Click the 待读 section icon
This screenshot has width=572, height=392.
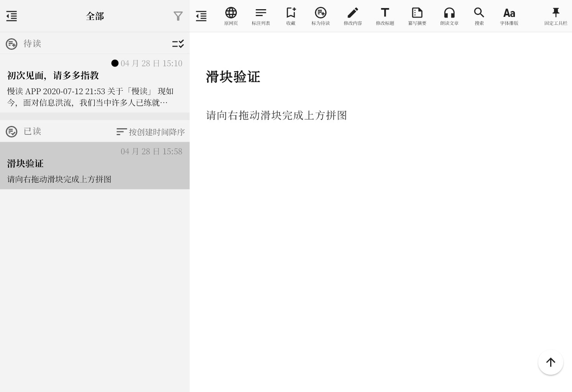coord(11,44)
